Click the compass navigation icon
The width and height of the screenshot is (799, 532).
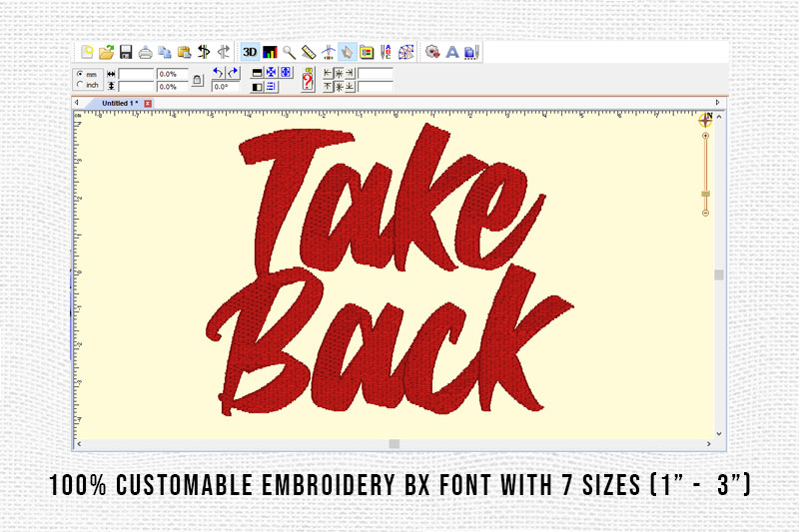[x=706, y=120]
